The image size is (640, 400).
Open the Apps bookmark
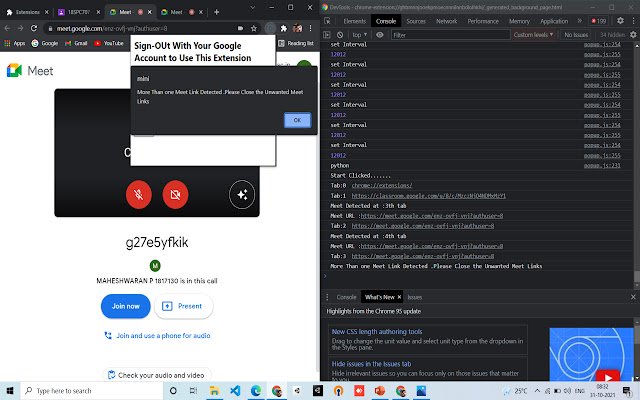click(15, 43)
